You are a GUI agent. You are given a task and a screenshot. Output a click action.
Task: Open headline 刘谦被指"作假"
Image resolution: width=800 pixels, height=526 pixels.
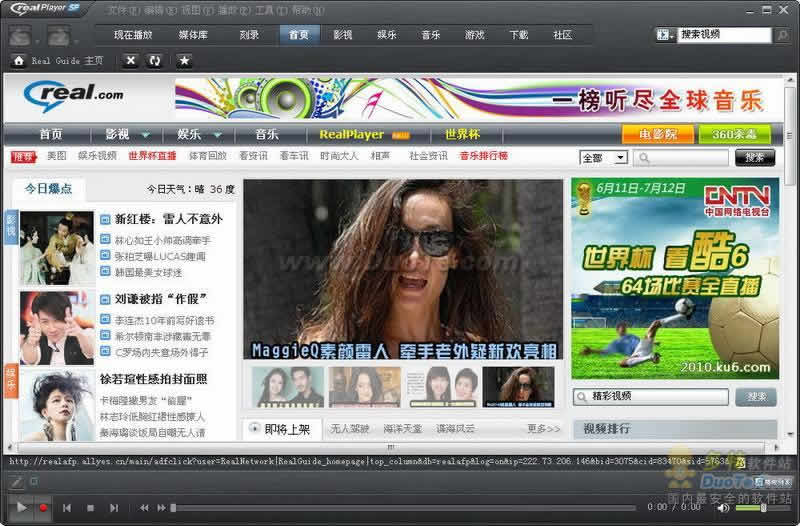pos(161,299)
